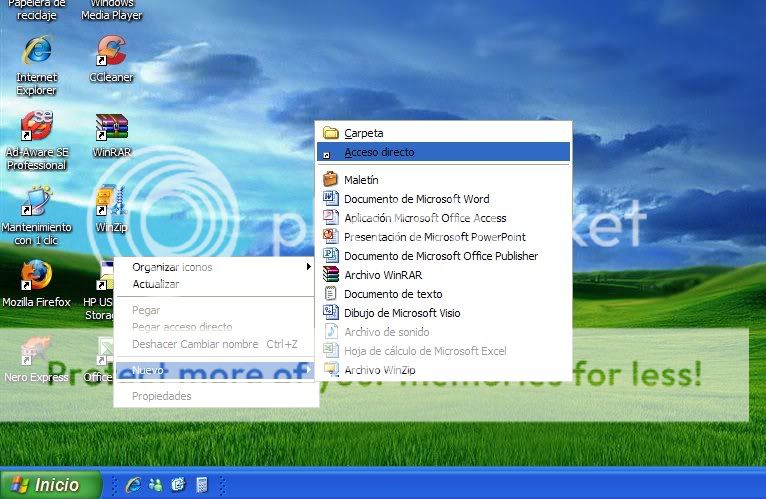Create a Documento de texto
766x499 pixels.
click(444, 294)
